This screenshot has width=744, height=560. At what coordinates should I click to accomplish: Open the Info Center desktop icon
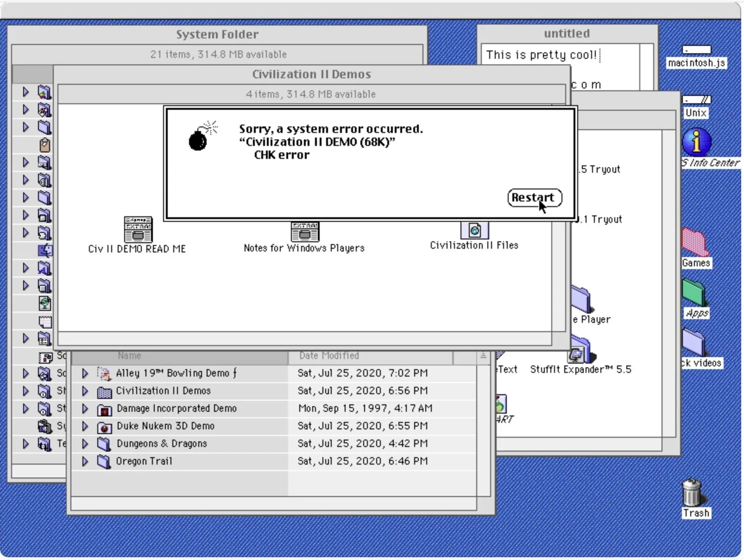click(x=696, y=142)
